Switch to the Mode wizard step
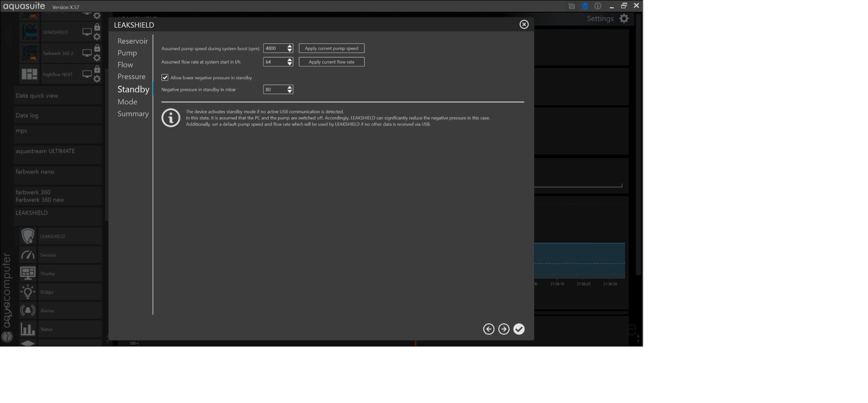 point(127,102)
